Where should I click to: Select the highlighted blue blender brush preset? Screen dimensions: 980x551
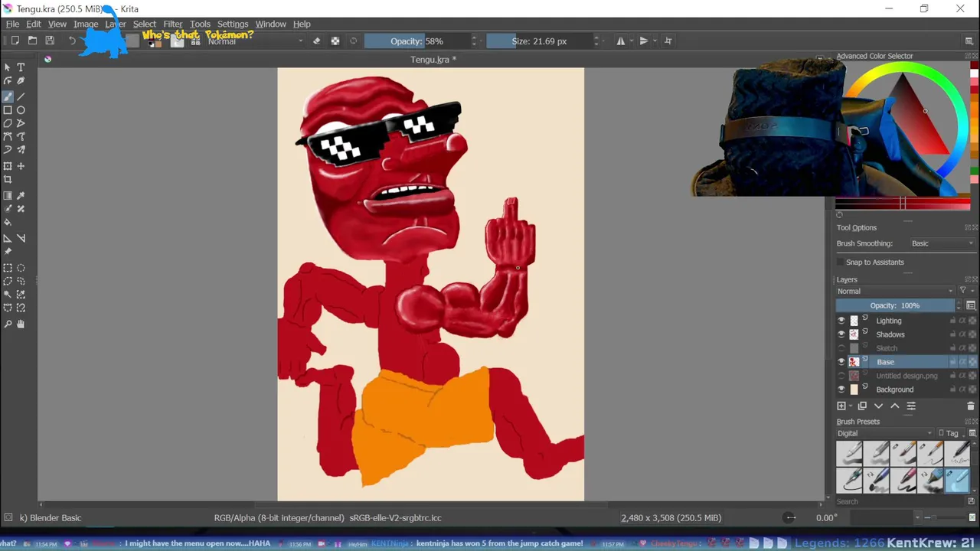point(957,481)
